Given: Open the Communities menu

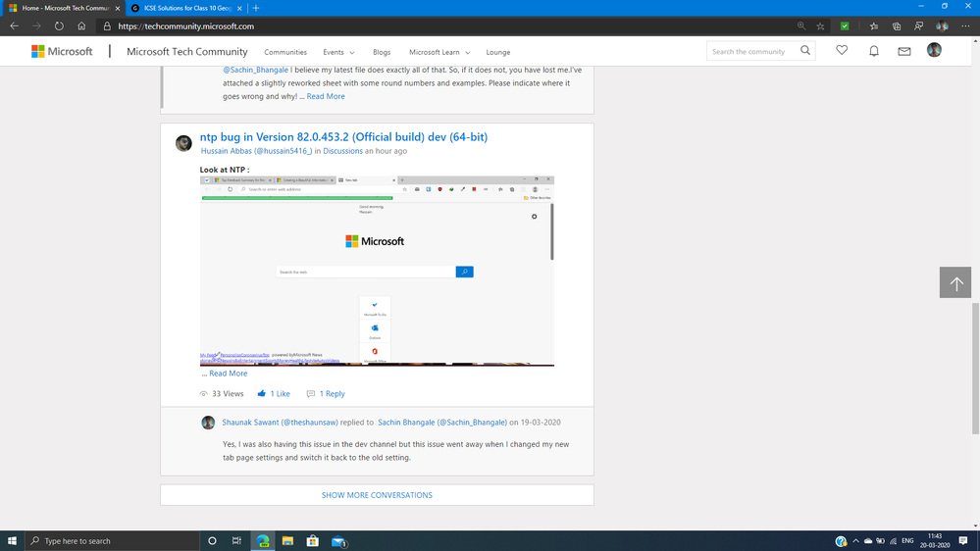Looking at the screenshot, I should point(285,53).
